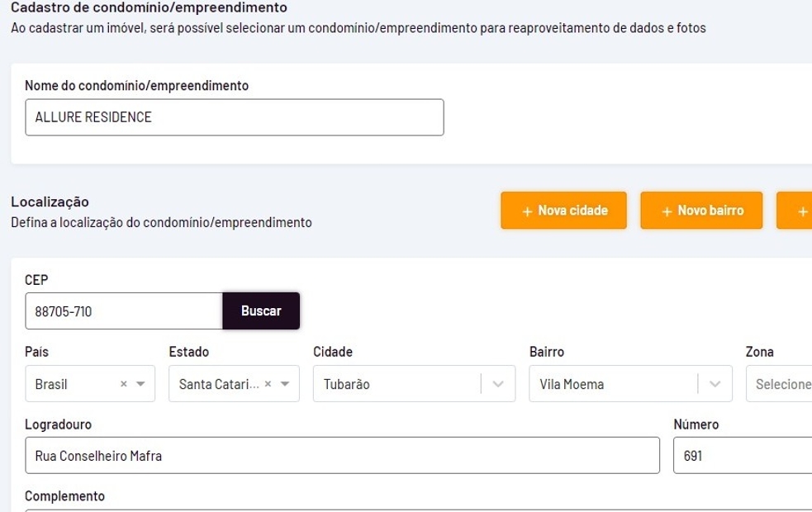This screenshot has height=512, width=812.
Task: Open the Zona select field
Action: (x=781, y=384)
